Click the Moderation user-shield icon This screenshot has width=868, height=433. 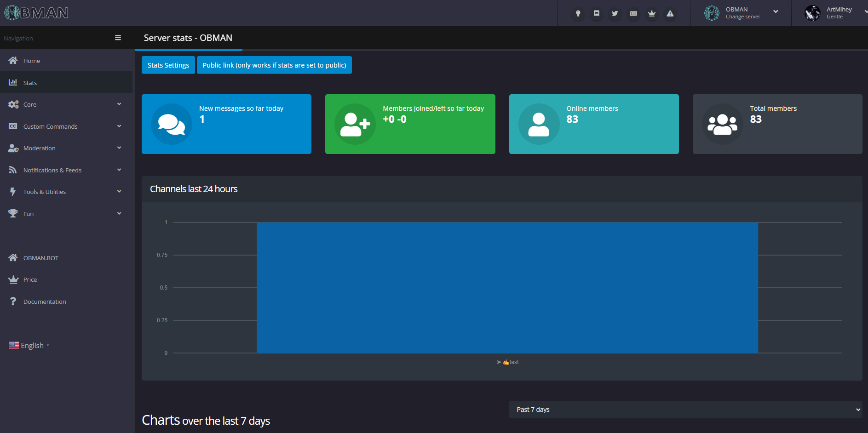13,148
